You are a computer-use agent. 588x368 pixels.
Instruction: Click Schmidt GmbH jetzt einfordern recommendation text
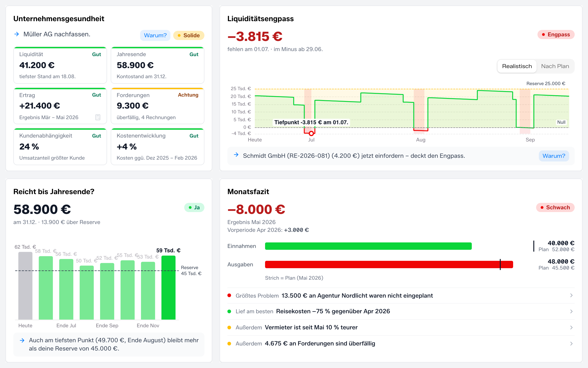click(x=354, y=156)
